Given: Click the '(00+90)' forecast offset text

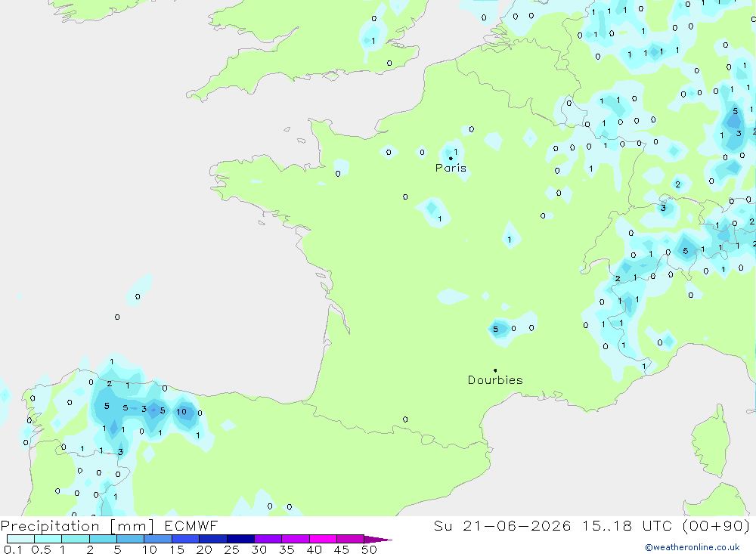Looking at the screenshot, I should point(717,526).
